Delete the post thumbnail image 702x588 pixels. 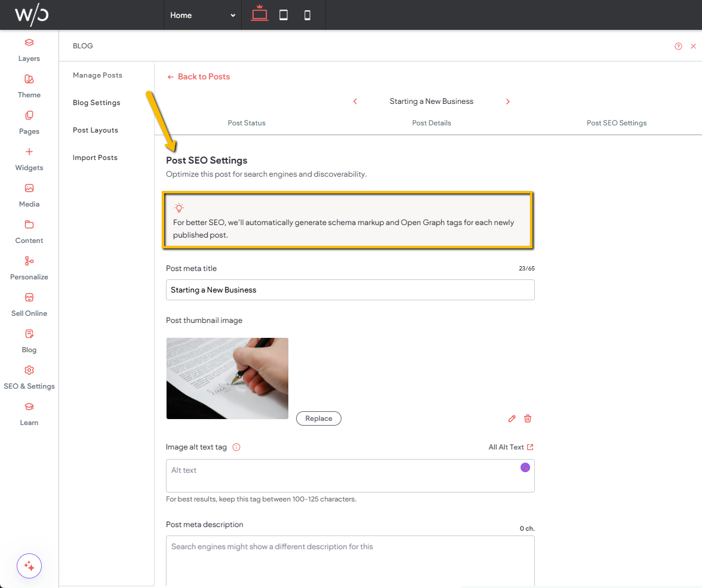(x=528, y=418)
